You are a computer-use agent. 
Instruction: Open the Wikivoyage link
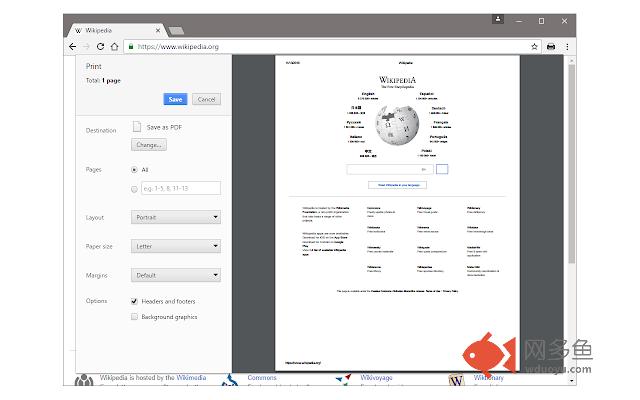[x=376, y=378]
